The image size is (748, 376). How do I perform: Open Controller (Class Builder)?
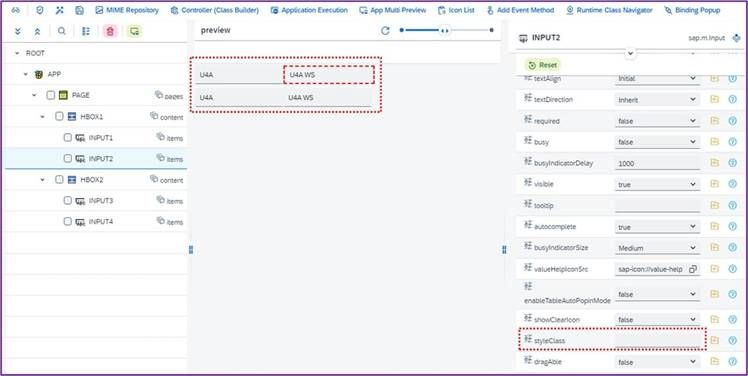(215, 10)
